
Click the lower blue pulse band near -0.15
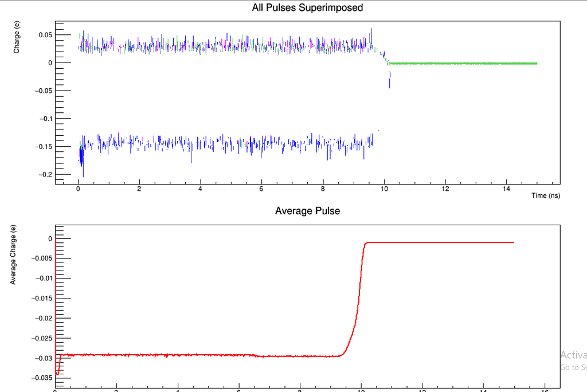(229, 143)
